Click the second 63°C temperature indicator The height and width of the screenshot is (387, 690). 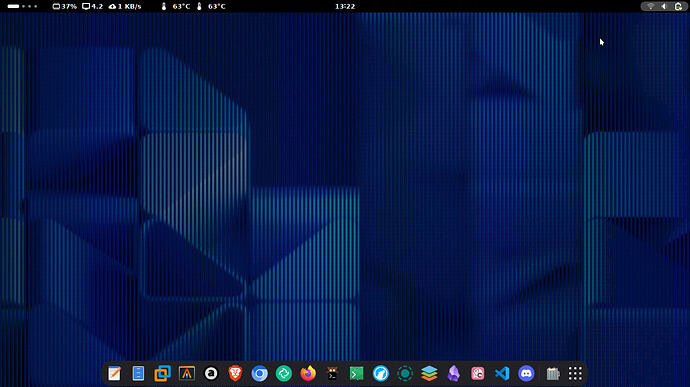coord(211,6)
